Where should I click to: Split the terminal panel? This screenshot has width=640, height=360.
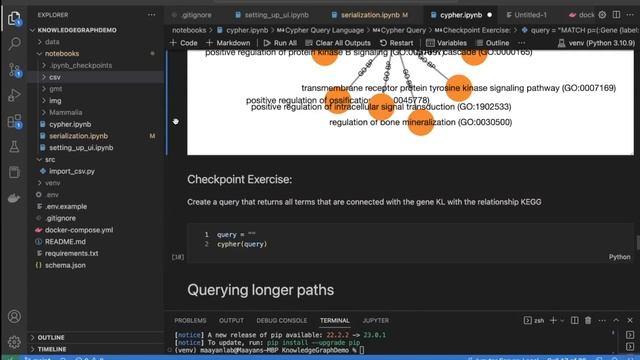[x=574, y=320]
